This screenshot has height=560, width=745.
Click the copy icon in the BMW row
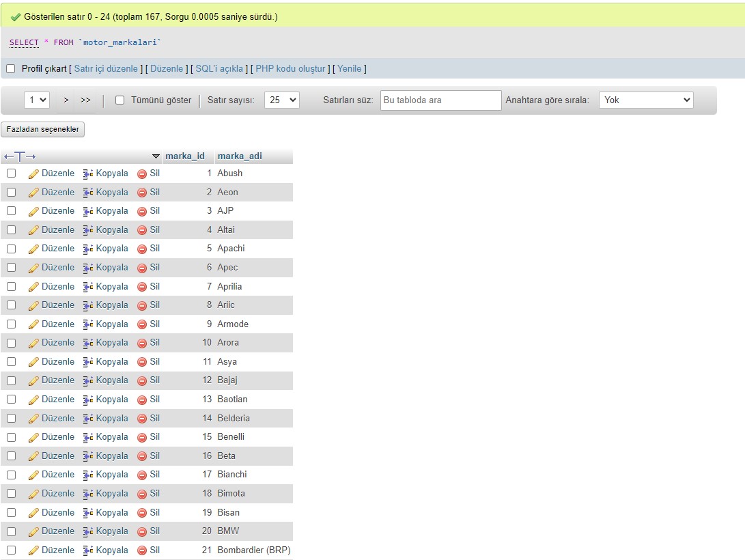tap(88, 531)
